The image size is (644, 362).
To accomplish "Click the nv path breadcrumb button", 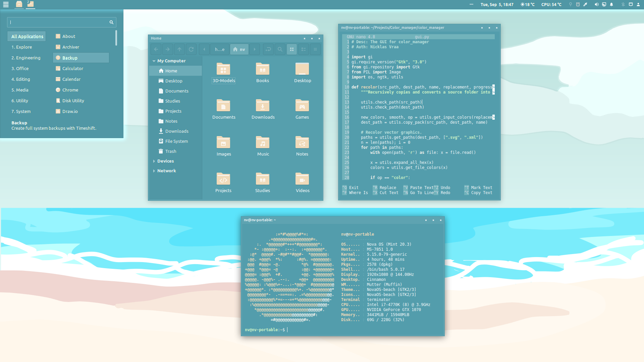I will coord(239,49).
